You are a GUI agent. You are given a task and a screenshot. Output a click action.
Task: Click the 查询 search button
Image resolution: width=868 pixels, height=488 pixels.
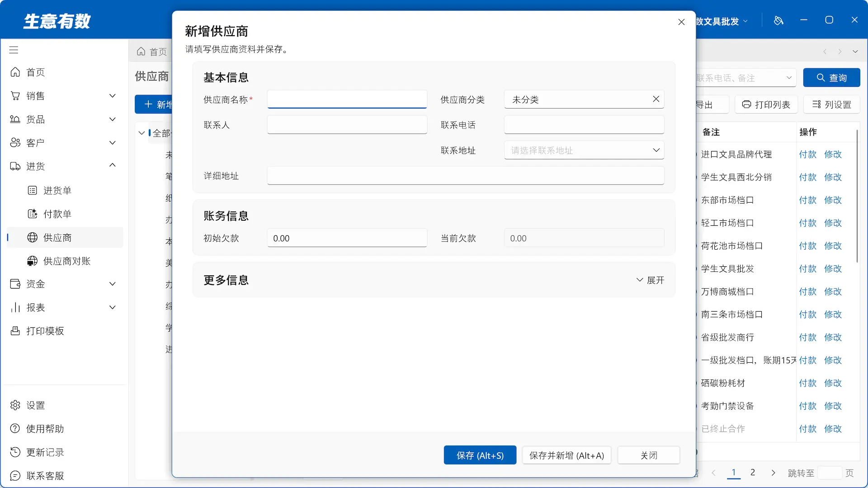(x=831, y=78)
